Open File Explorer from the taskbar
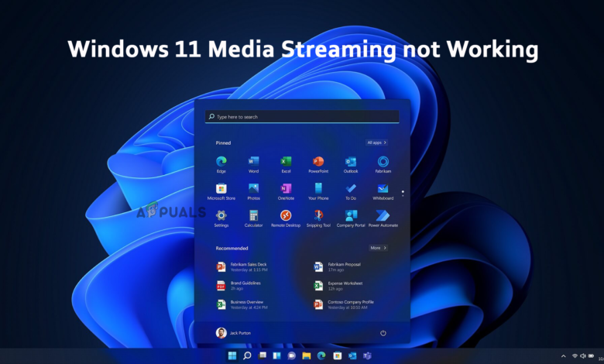604x364 pixels. tap(307, 355)
